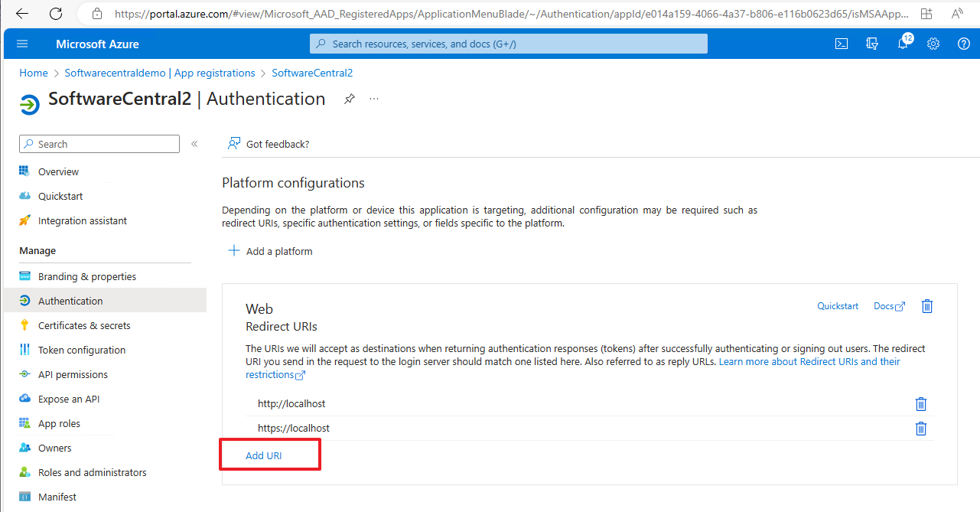Click Add a platform

coord(271,251)
